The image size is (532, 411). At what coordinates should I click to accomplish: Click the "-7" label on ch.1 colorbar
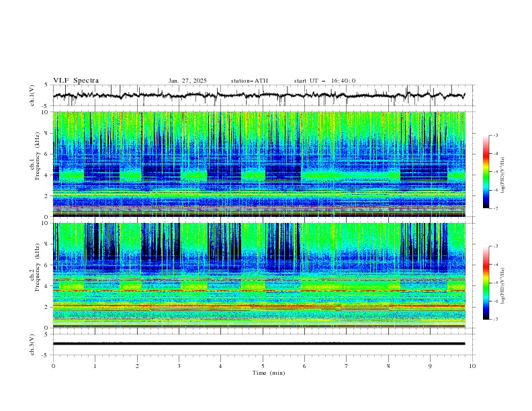tap(496, 208)
